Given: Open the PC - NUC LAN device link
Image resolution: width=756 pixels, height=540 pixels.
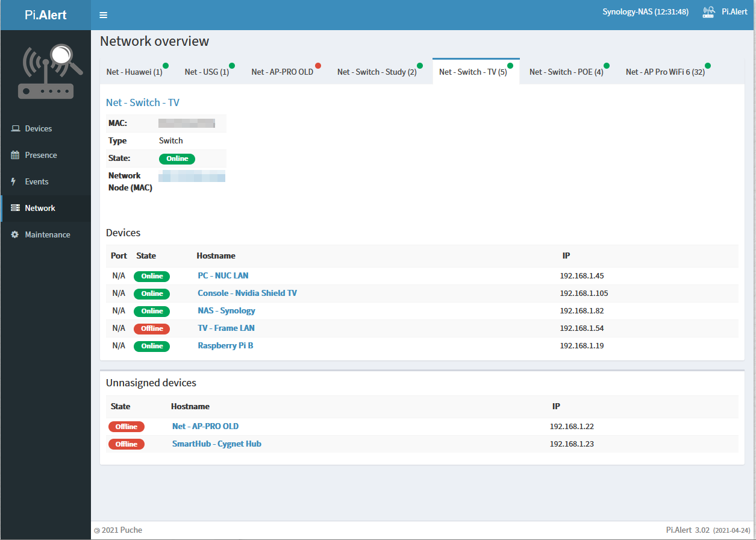Looking at the screenshot, I should tap(223, 275).
